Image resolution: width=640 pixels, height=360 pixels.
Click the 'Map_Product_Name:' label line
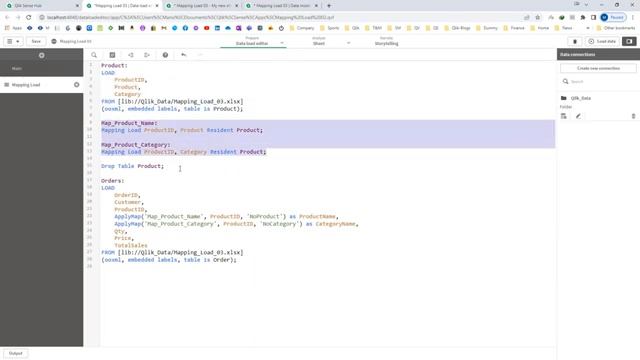(129, 123)
